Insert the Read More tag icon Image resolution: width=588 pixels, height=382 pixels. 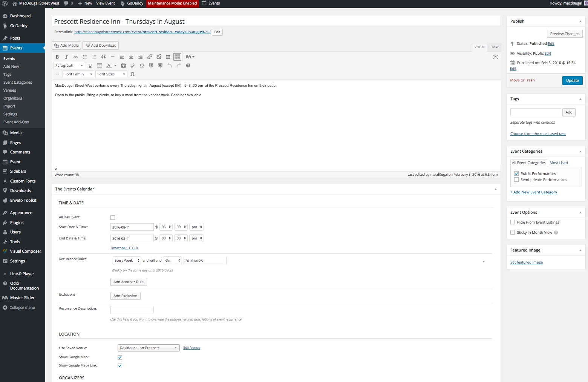pos(168,57)
